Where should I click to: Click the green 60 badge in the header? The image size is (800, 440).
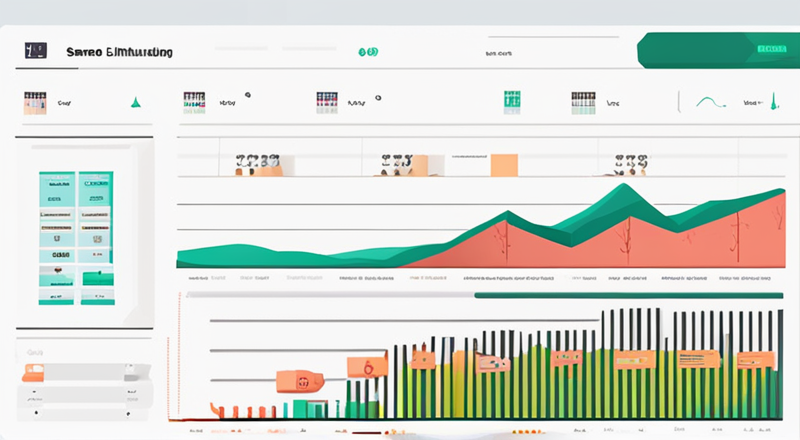click(x=368, y=52)
